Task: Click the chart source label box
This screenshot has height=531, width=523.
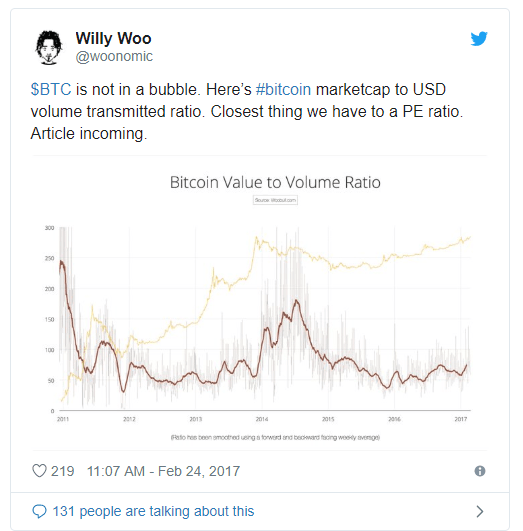Action: click(275, 200)
